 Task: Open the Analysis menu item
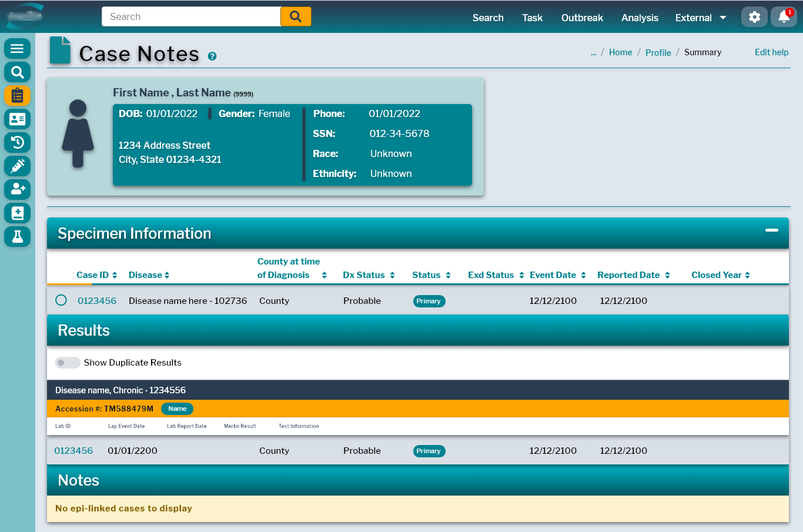[640, 18]
